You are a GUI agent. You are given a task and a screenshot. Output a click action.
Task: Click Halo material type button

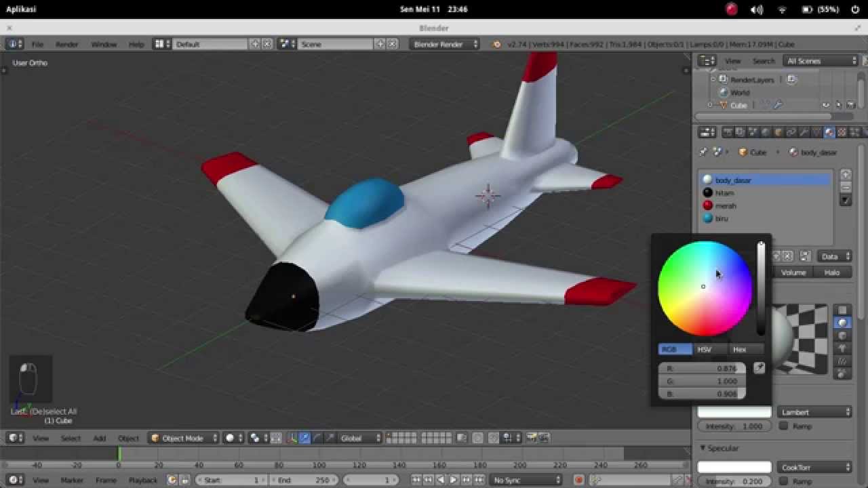coord(832,272)
